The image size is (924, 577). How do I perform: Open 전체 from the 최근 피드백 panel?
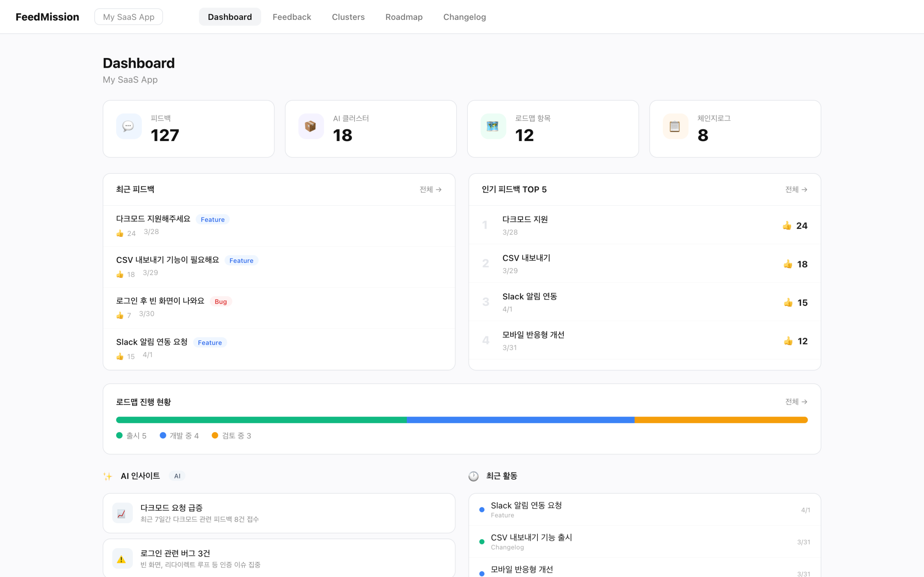[x=430, y=189]
